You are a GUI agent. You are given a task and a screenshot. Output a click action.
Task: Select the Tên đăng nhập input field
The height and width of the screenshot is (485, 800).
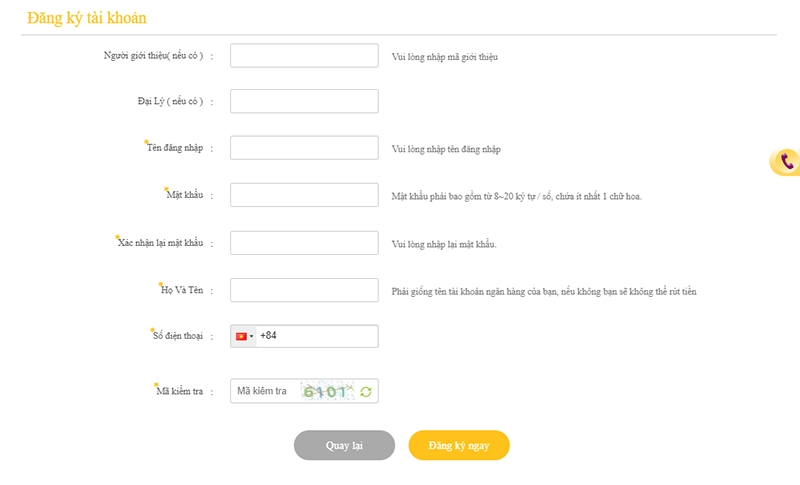pyautogui.click(x=304, y=148)
